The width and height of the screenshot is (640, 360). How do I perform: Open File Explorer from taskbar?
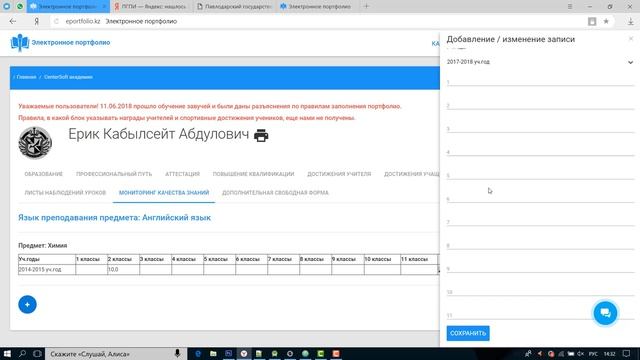[x=213, y=353]
